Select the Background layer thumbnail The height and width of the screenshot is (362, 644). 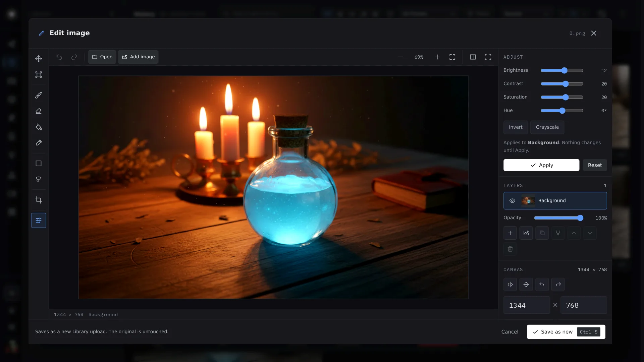coord(528,201)
